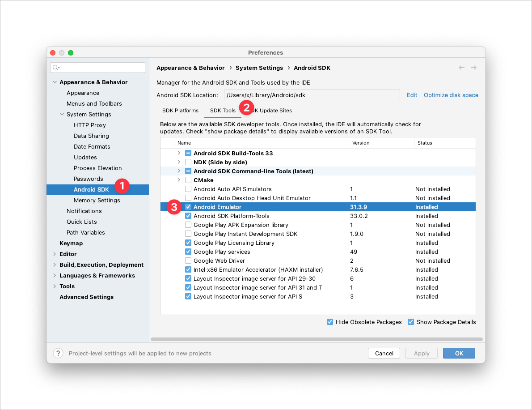Screen dimensions: 532x410
Task: Select Passwords in sidebar
Action: pyautogui.click(x=88, y=179)
